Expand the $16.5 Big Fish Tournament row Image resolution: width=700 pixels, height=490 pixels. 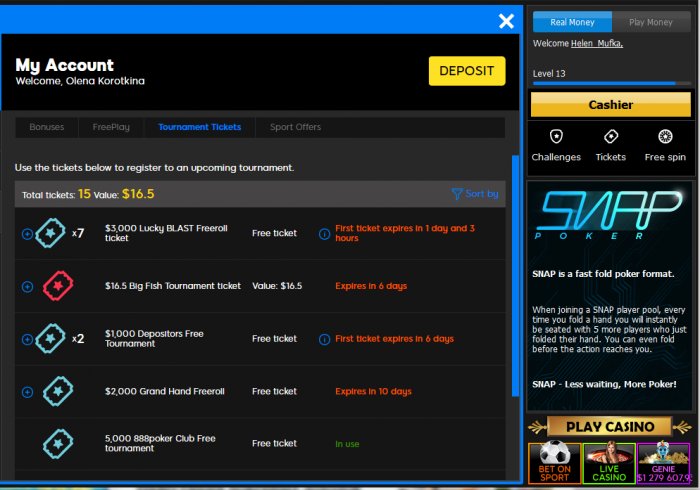(27, 287)
